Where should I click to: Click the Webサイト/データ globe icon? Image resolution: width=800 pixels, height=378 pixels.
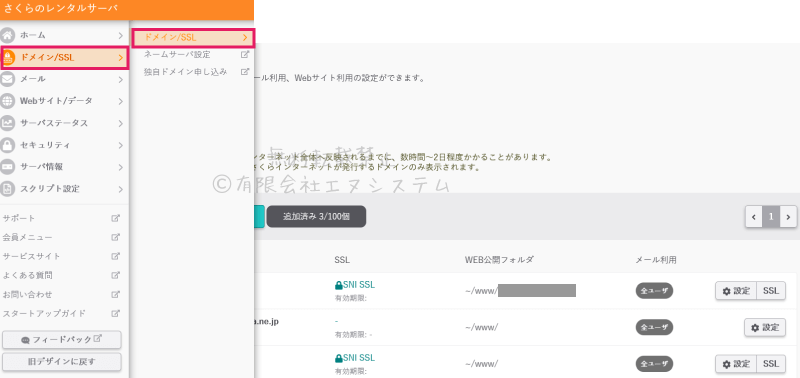pos(8,101)
